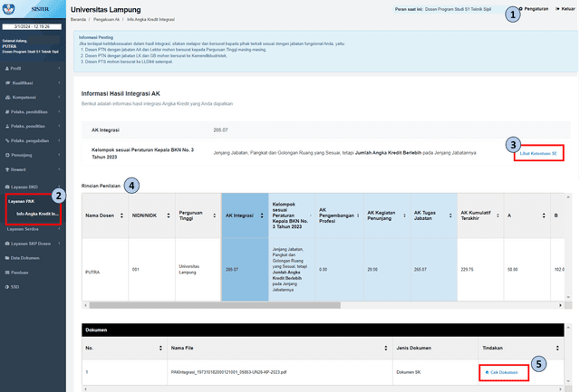580x392 pixels.
Task: Click the SISTER logo in the sidebar header
Action: (9, 8)
